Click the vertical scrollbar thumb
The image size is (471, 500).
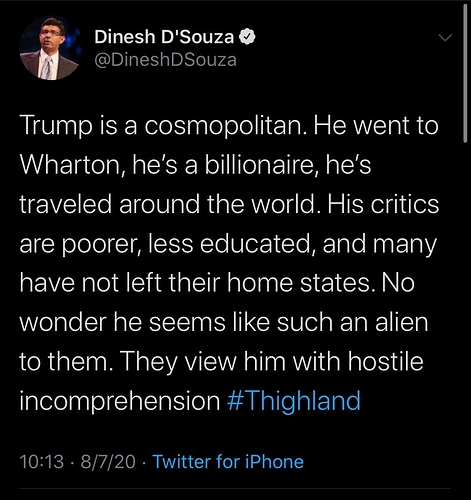pos(465,73)
